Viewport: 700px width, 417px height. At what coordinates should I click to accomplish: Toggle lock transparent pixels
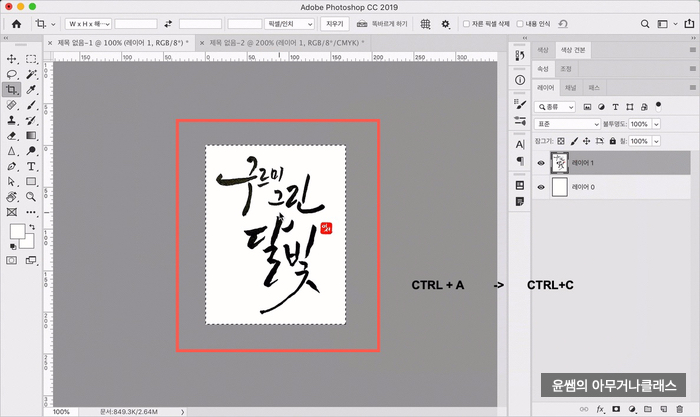point(561,141)
